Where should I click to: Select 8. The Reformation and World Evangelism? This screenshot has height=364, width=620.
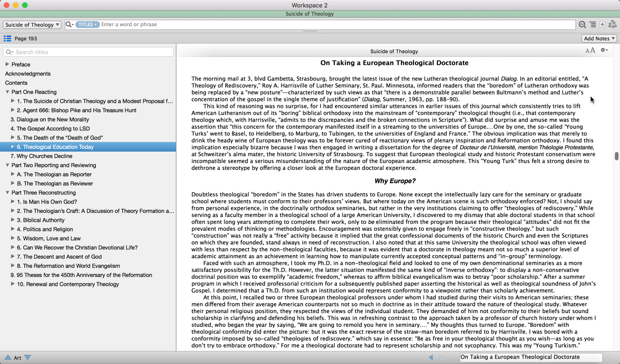click(69, 266)
